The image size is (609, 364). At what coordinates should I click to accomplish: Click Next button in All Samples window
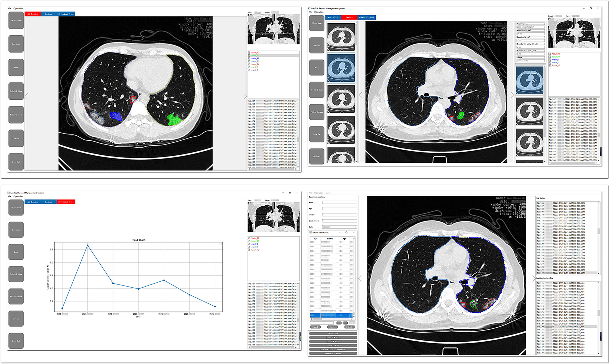(x=16, y=67)
